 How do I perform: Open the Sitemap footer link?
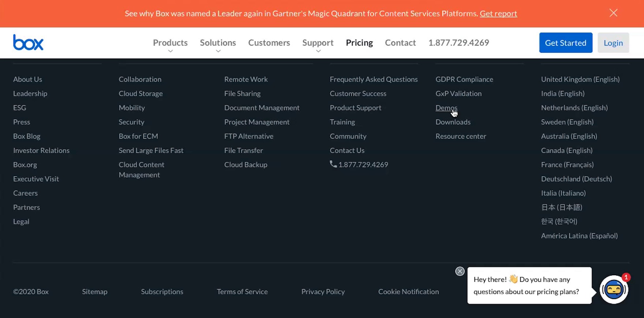pyautogui.click(x=94, y=292)
